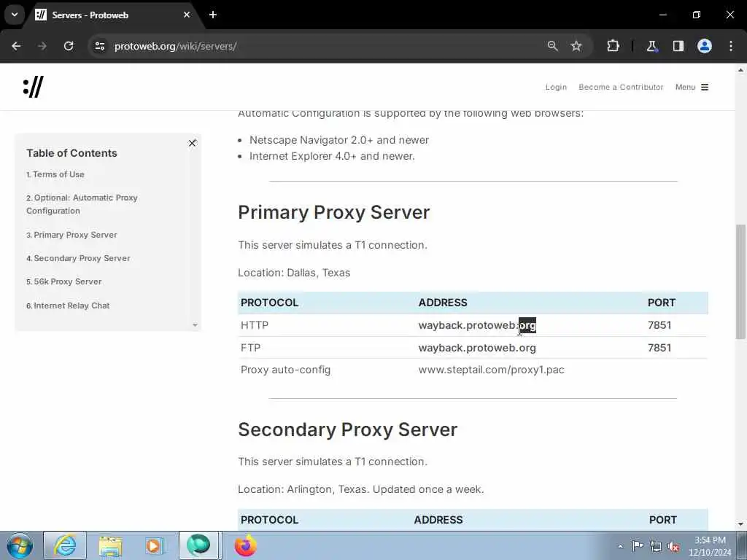The image size is (747, 560).
Task: Open the zoom magnifier in address bar
Action: (x=553, y=46)
